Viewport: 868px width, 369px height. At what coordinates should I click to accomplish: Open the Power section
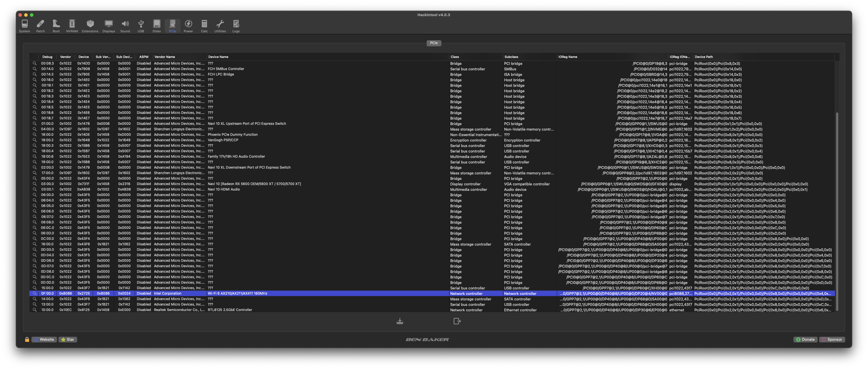[x=188, y=26]
